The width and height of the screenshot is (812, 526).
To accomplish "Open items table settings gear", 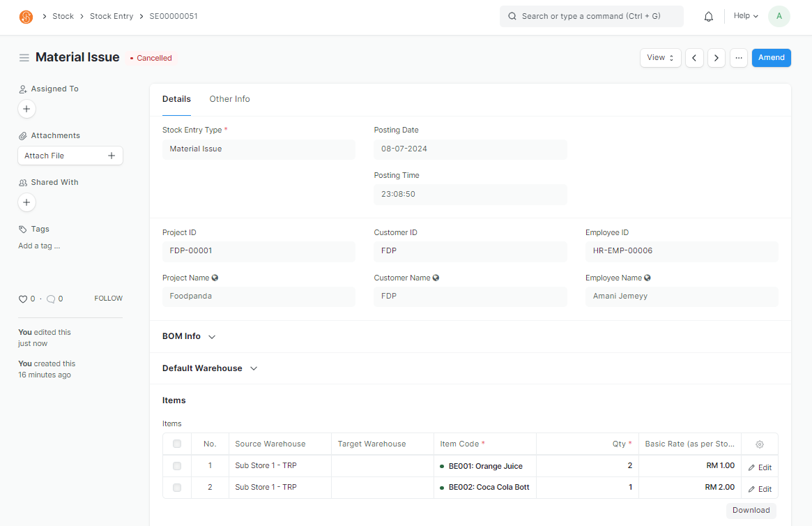I will coord(760,444).
